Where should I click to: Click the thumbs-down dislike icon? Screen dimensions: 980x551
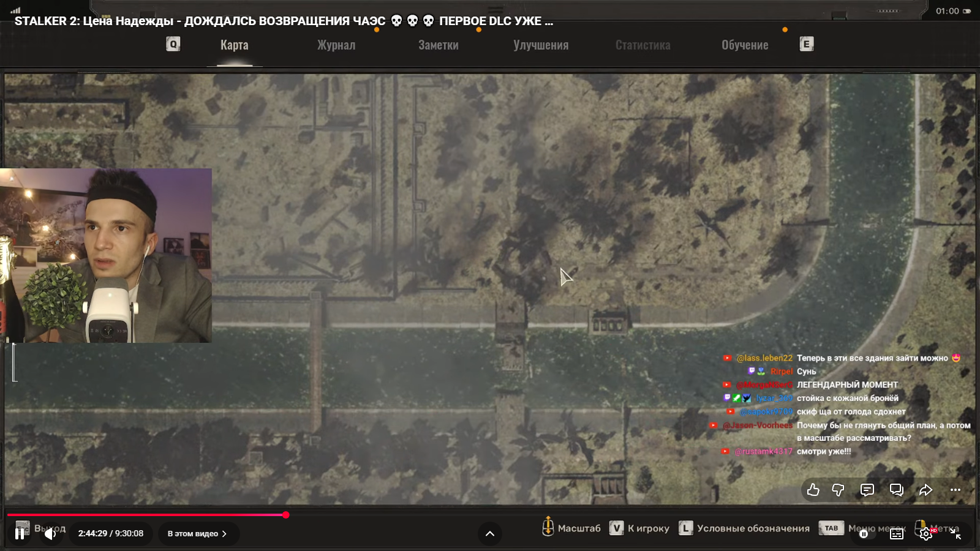click(838, 490)
